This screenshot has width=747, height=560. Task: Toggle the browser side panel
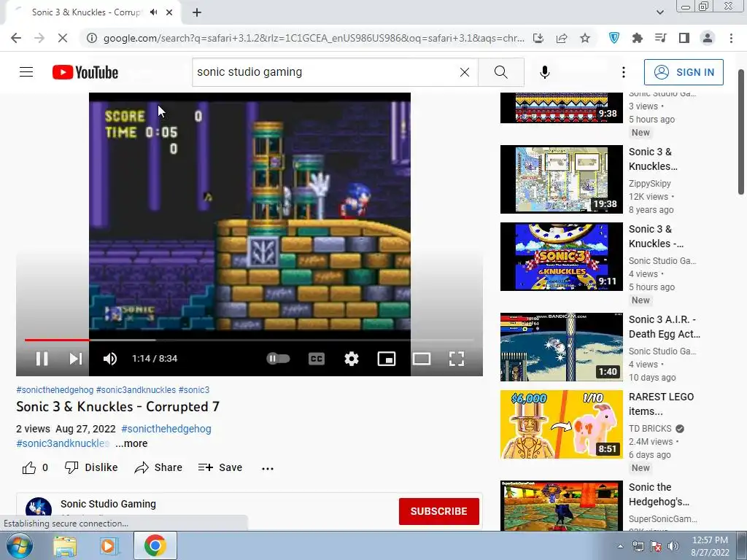pos(684,38)
